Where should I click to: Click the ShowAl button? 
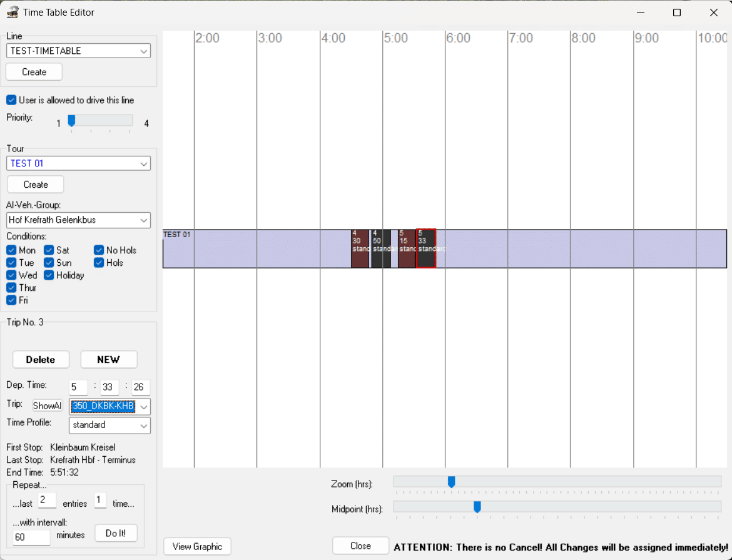click(x=48, y=406)
